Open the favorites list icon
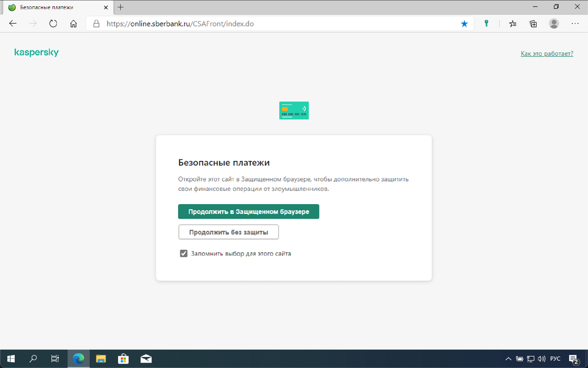The width and height of the screenshot is (588, 368). (x=513, y=24)
